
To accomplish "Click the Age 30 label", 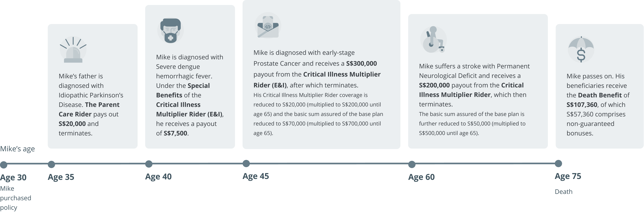I will click(x=13, y=178).
